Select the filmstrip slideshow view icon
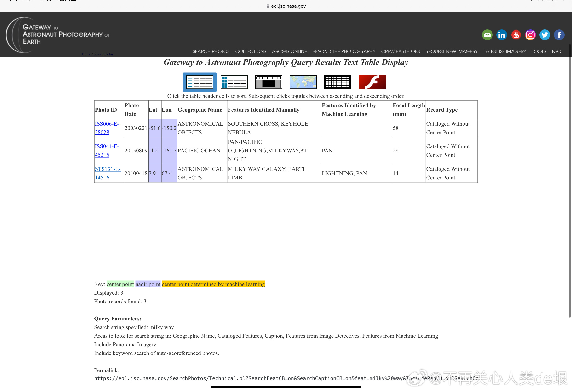The width and height of the screenshot is (572, 392). click(269, 82)
